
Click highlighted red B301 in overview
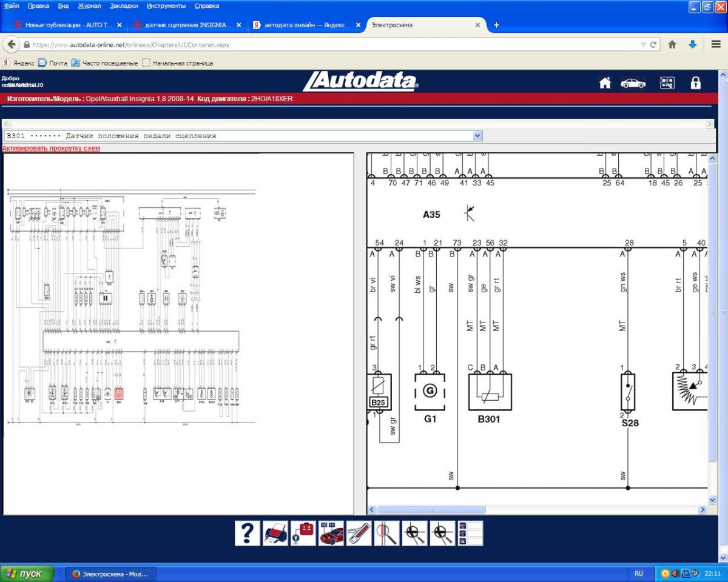click(119, 393)
